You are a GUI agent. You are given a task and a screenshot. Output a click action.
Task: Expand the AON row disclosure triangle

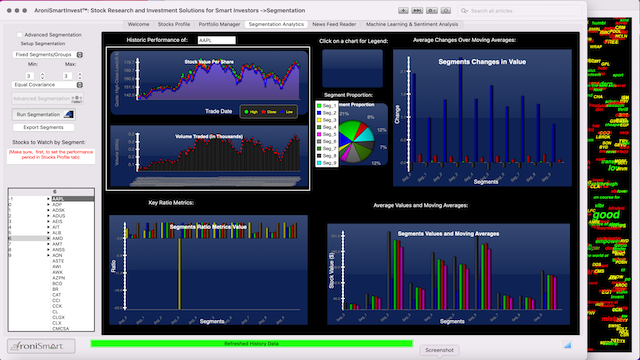[49, 256]
